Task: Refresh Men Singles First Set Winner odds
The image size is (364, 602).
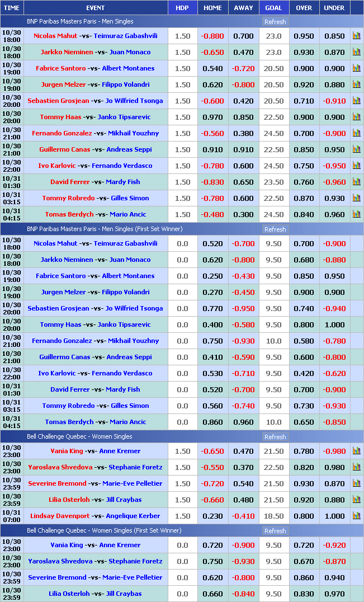Action: pos(275,229)
